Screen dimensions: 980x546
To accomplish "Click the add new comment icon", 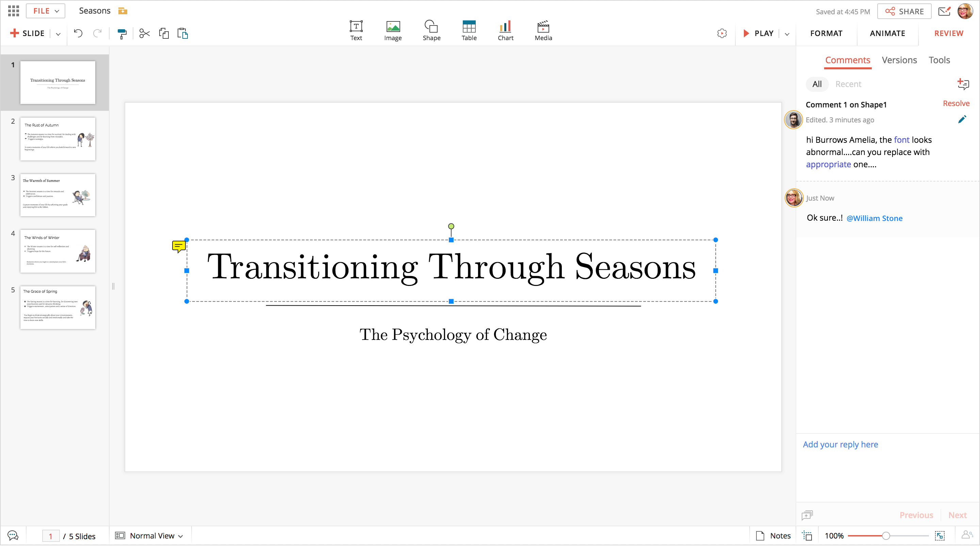I will tap(963, 84).
